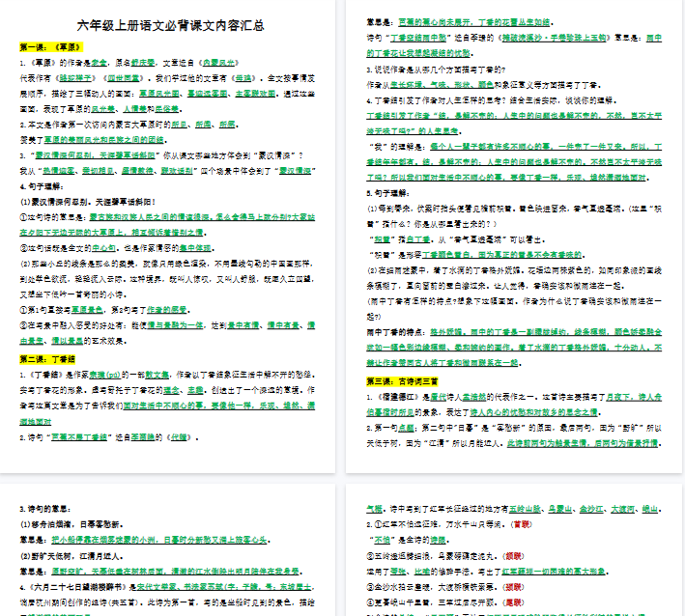Click the red label after 乌蒙磅礴走泥丸

point(513,556)
